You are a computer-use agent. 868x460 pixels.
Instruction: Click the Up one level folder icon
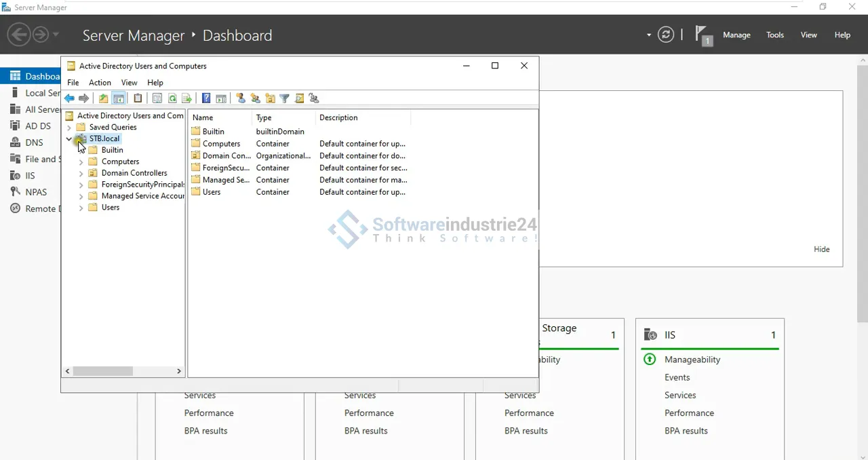[103, 98]
